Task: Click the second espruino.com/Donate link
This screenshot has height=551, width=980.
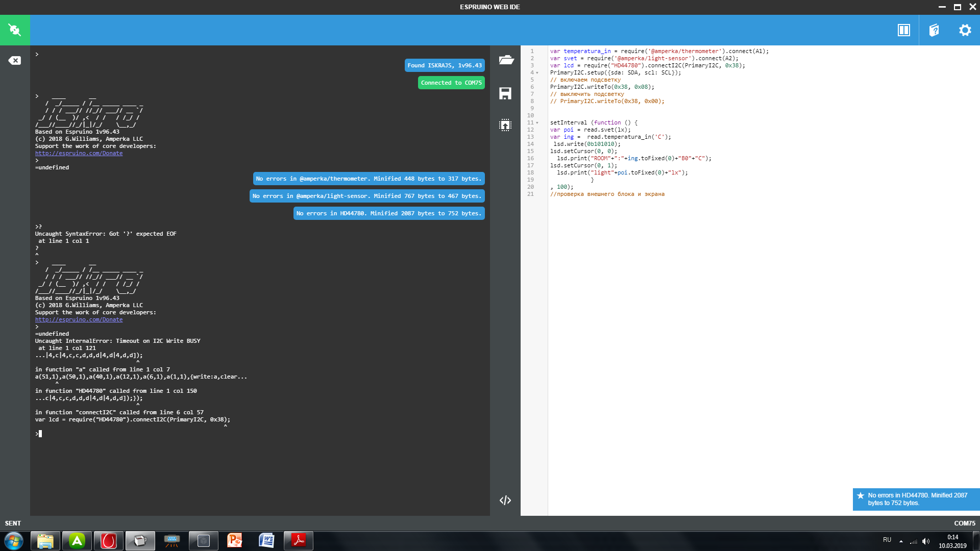Action: 79,319
